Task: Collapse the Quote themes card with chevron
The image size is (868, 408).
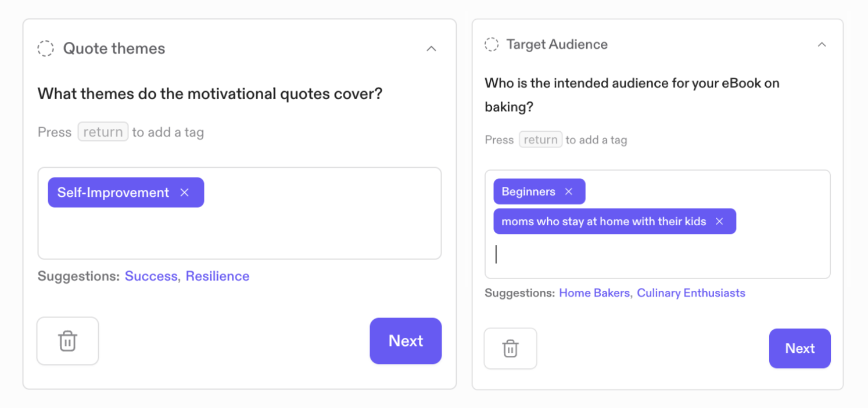Action: (431, 49)
